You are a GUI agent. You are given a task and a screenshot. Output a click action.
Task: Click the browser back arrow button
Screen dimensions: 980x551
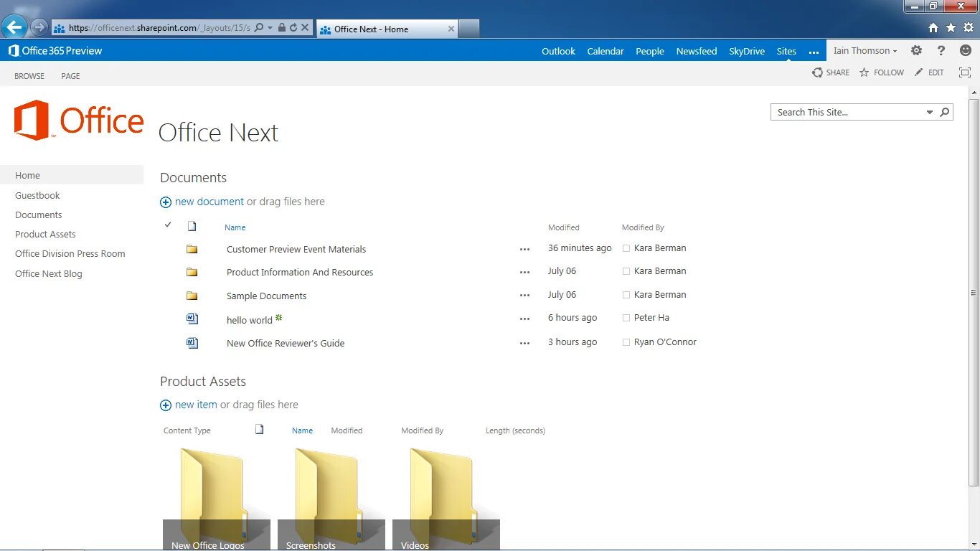pos(14,27)
